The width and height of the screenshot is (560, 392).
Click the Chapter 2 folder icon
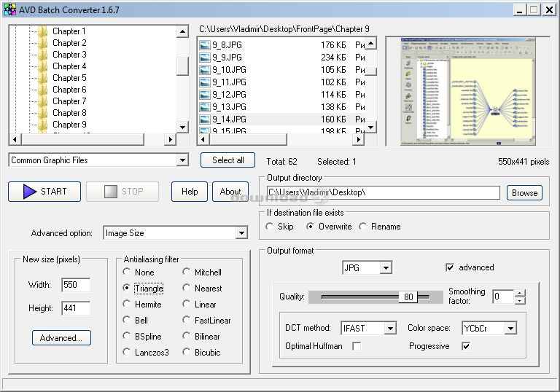pyautogui.click(x=42, y=43)
